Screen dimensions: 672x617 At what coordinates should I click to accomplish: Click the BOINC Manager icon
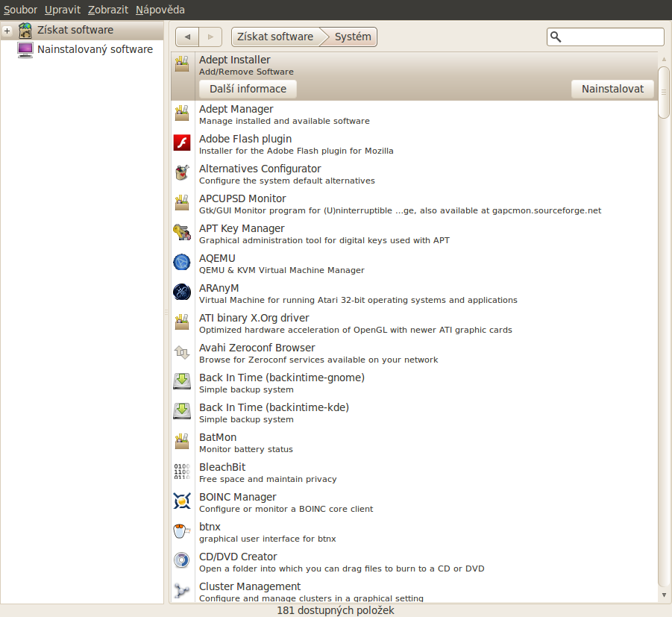click(182, 501)
